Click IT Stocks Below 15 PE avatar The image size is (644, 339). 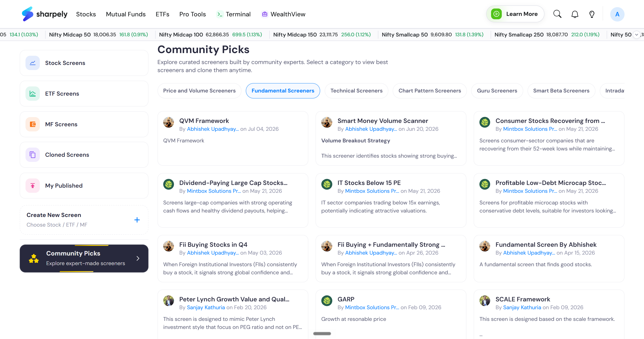coord(327,185)
